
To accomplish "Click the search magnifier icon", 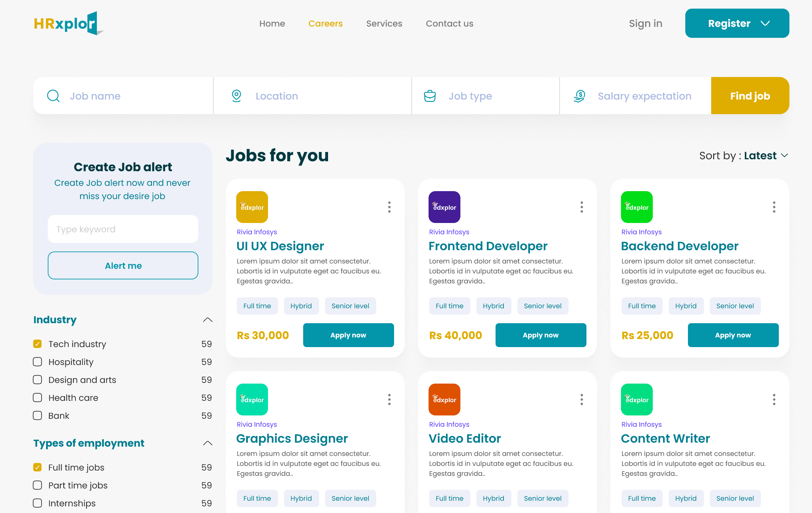I will tap(53, 96).
